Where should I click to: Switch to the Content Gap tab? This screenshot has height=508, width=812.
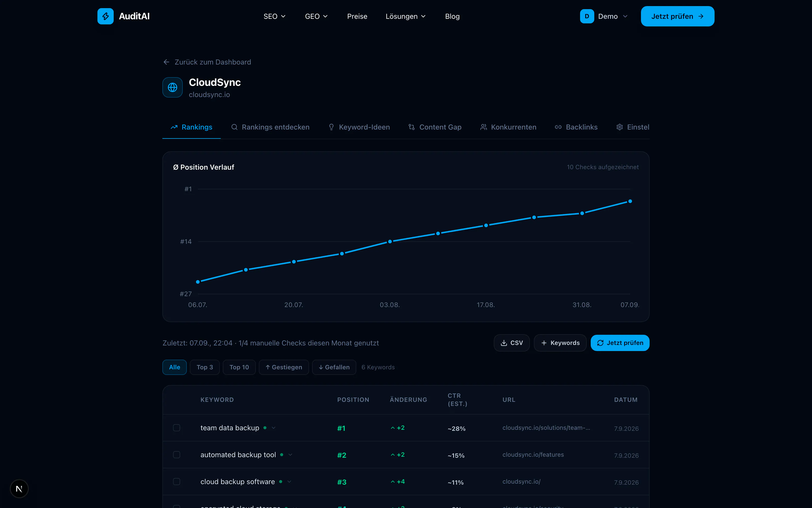pos(435,127)
